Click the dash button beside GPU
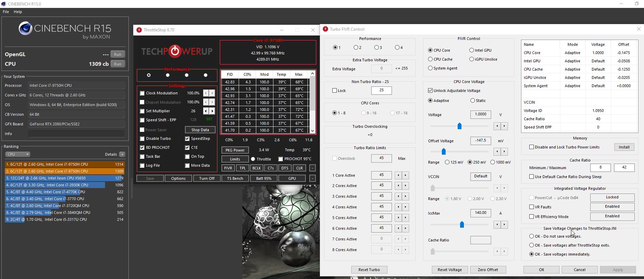The width and height of the screenshot is (644, 279). 312,178
